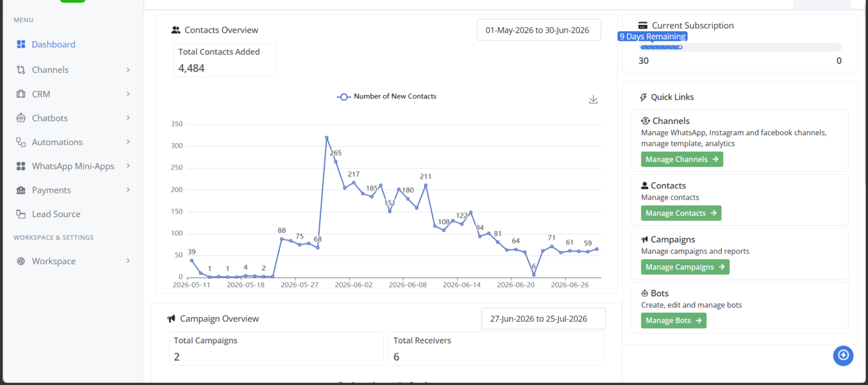Image resolution: width=868 pixels, height=385 pixels.
Task: Open the Campaign Overview date range picker
Action: [543, 319]
